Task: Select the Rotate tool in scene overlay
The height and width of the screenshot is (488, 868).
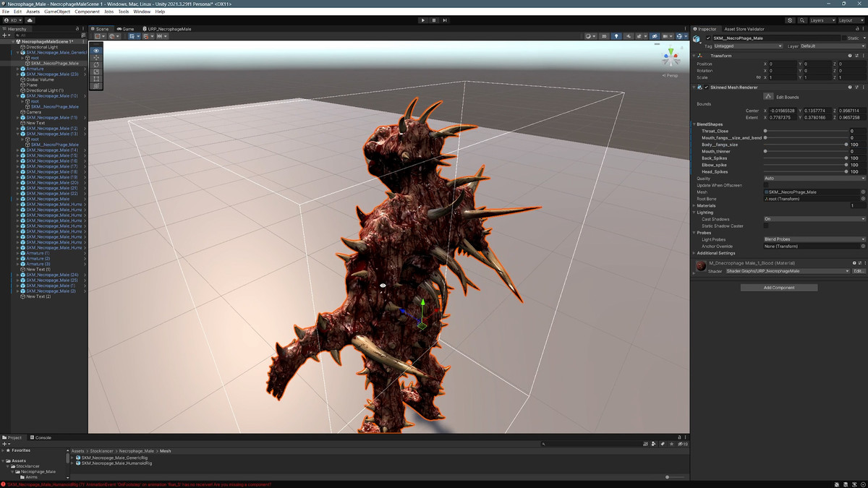Action: point(96,65)
